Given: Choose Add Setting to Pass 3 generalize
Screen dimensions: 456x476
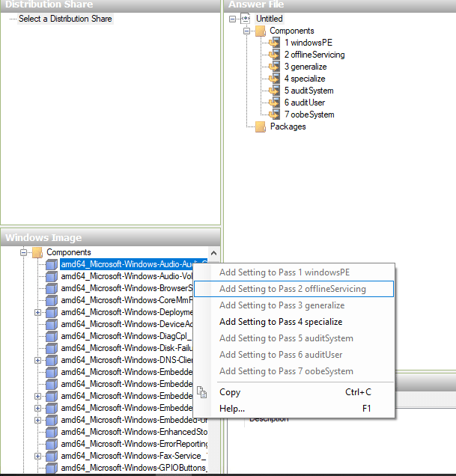Looking at the screenshot, I should (294, 305).
